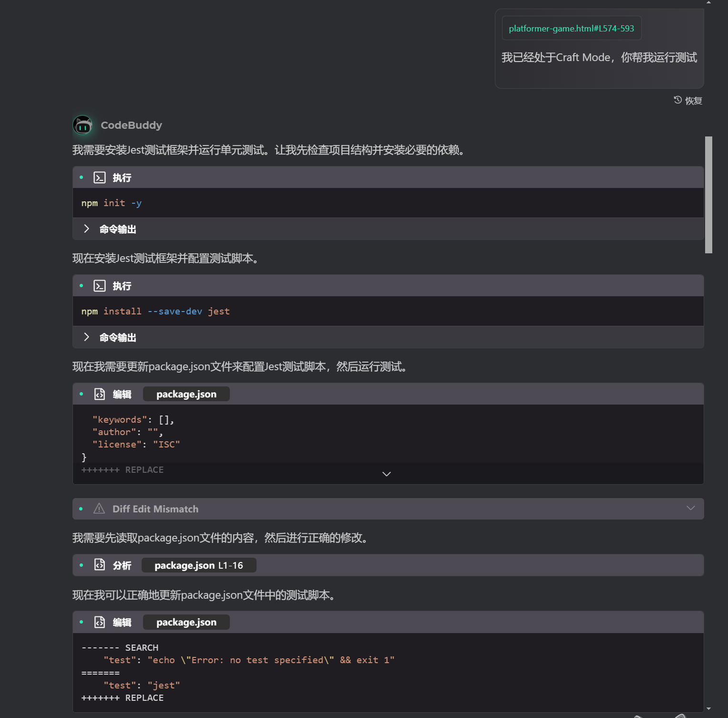The image size is (728, 718).
Task: Click the last package.json edit file icon
Action: (100, 622)
